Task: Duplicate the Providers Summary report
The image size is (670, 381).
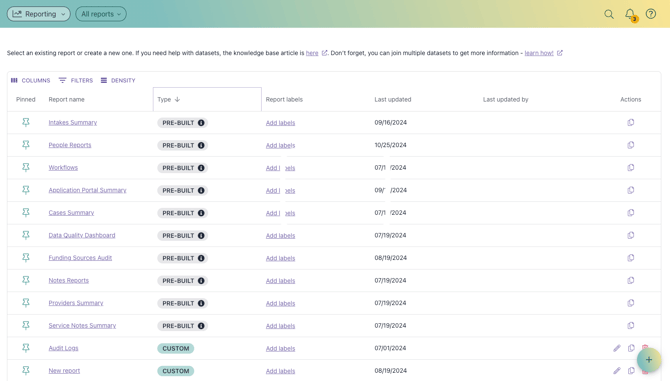Action: click(631, 303)
